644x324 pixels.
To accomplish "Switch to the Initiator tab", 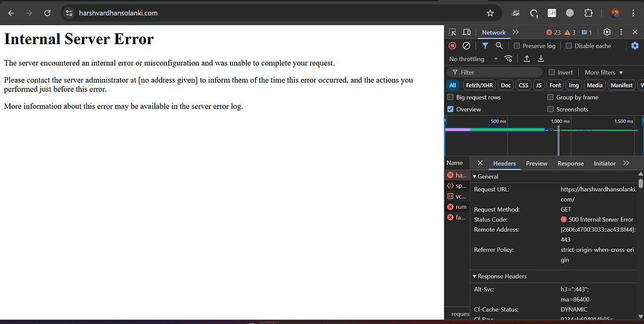I will [604, 163].
